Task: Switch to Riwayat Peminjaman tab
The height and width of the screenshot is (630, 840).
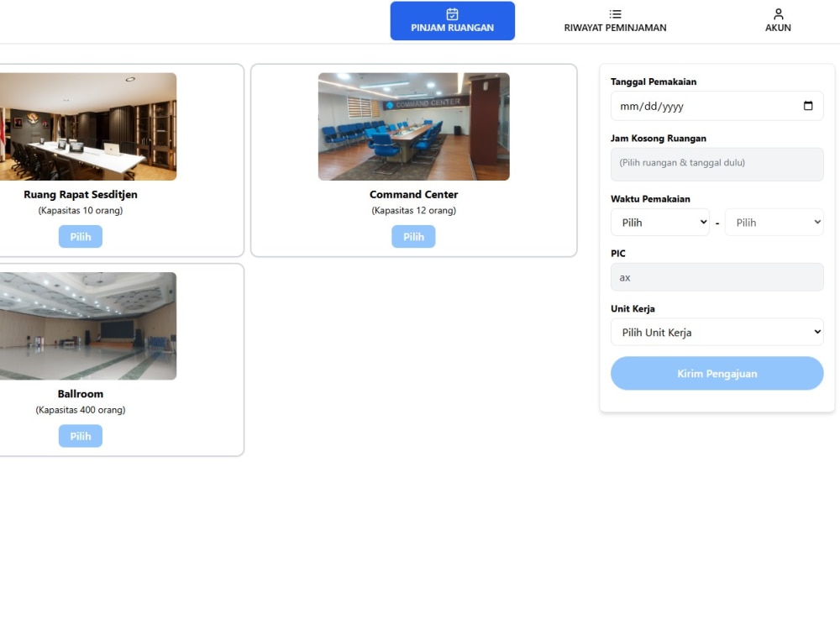Action: [615, 21]
